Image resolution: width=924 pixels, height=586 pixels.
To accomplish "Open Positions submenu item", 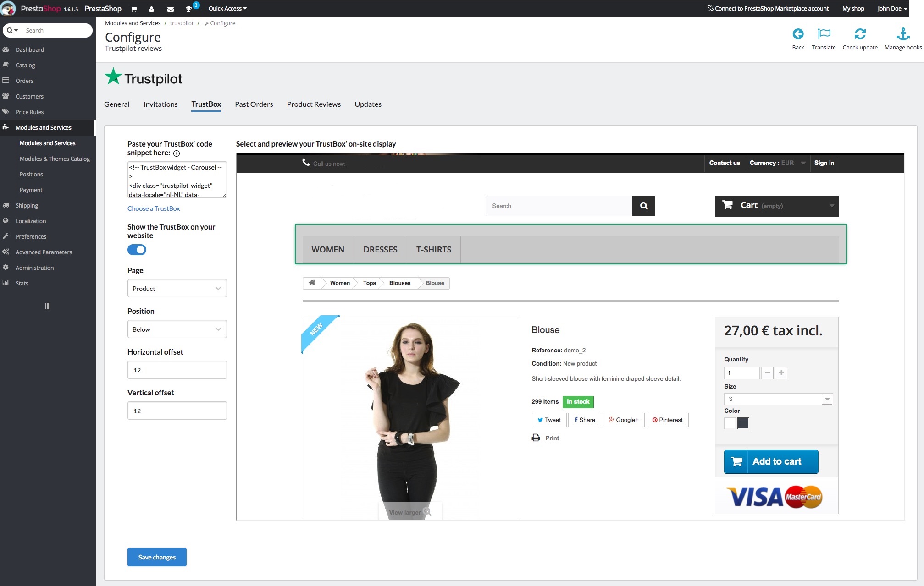I will pyautogui.click(x=31, y=174).
